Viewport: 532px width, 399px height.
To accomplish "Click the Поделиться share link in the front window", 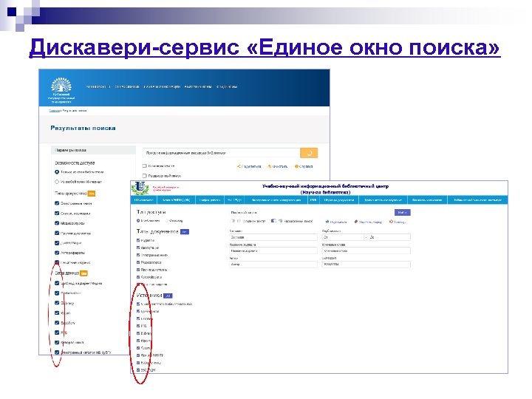I will point(336,222).
